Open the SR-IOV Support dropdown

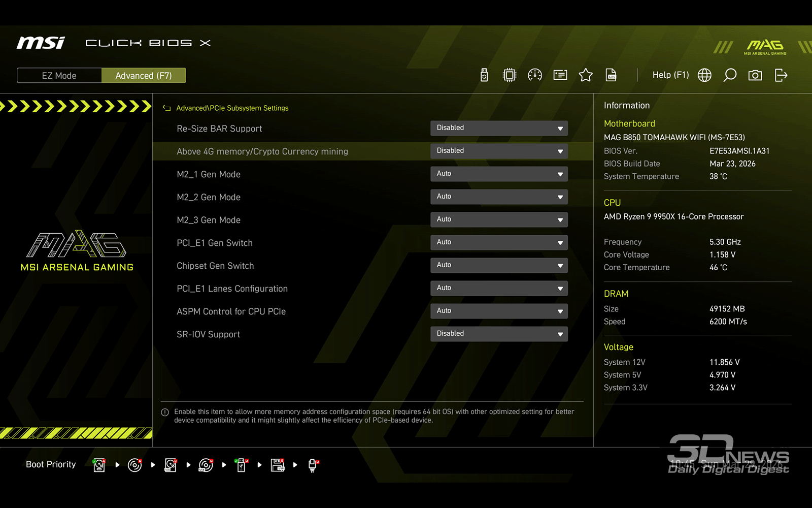499,334
